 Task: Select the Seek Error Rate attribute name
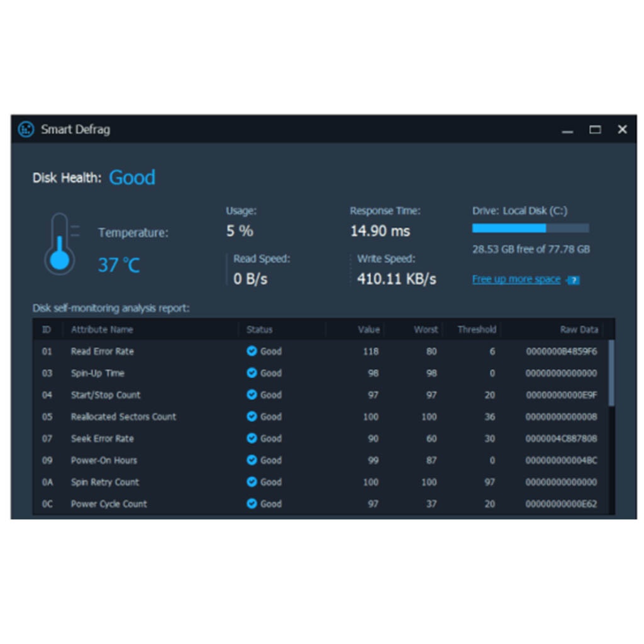103,438
